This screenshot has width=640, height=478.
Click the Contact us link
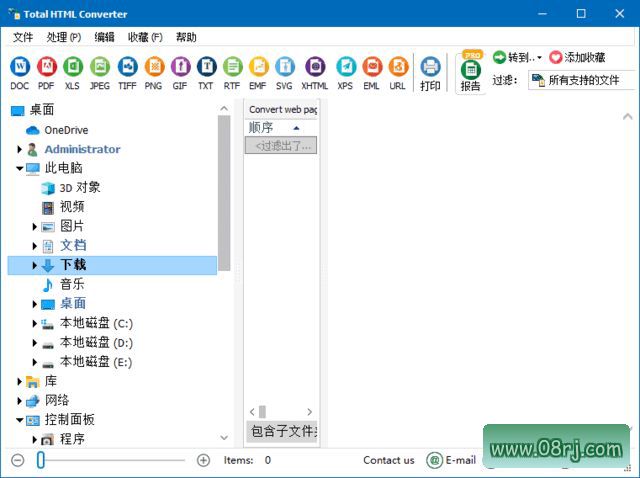tap(389, 460)
